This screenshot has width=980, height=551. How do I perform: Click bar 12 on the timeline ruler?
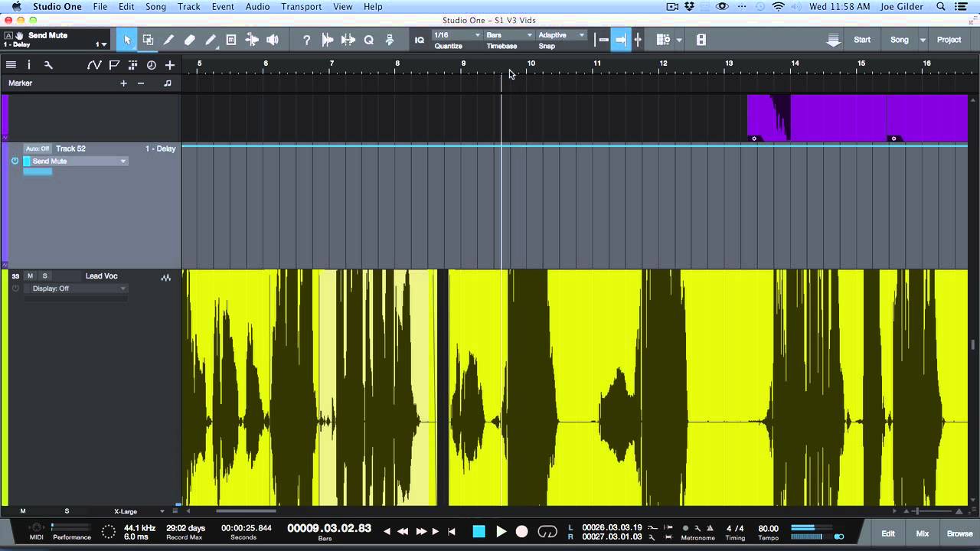click(x=663, y=64)
